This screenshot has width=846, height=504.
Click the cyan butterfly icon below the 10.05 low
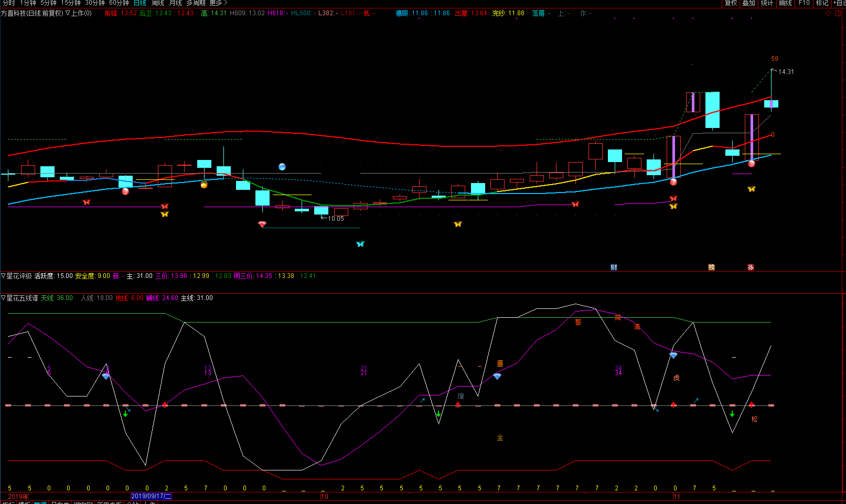pos(360,244)
